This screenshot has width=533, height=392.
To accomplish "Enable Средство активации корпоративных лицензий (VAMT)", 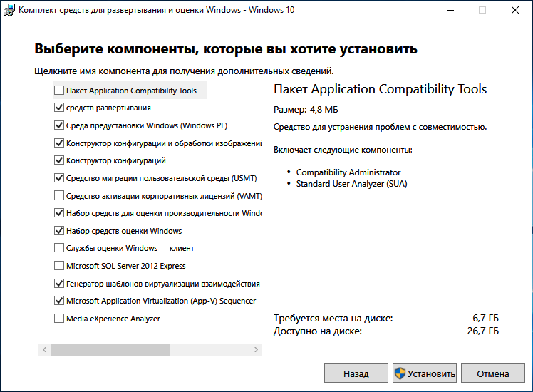I will coord(59,195).
